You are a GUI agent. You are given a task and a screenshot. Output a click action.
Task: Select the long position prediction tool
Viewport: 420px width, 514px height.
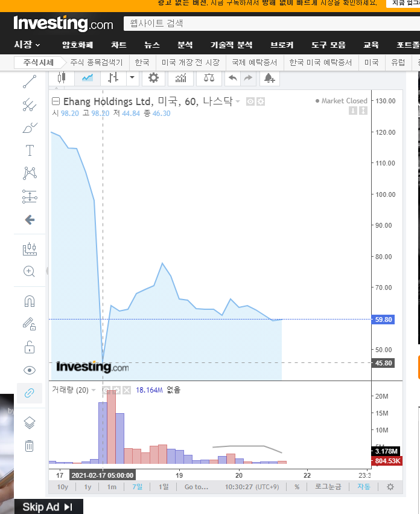(30, 197)
